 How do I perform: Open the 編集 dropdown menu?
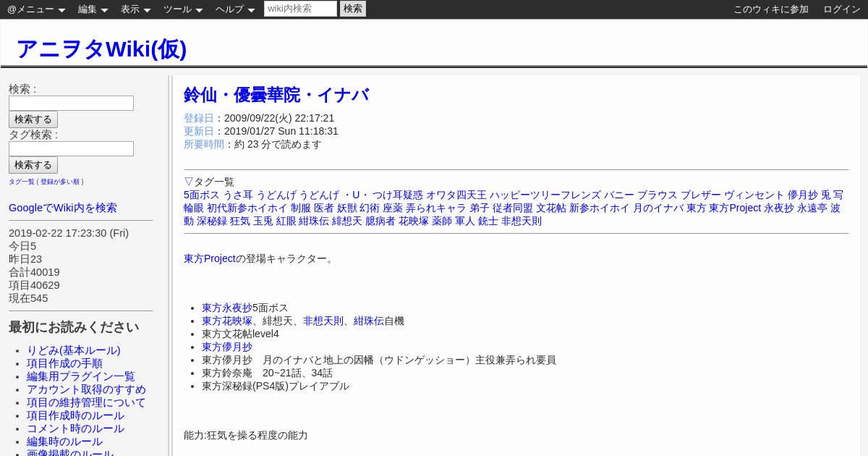tap(93, 9)
